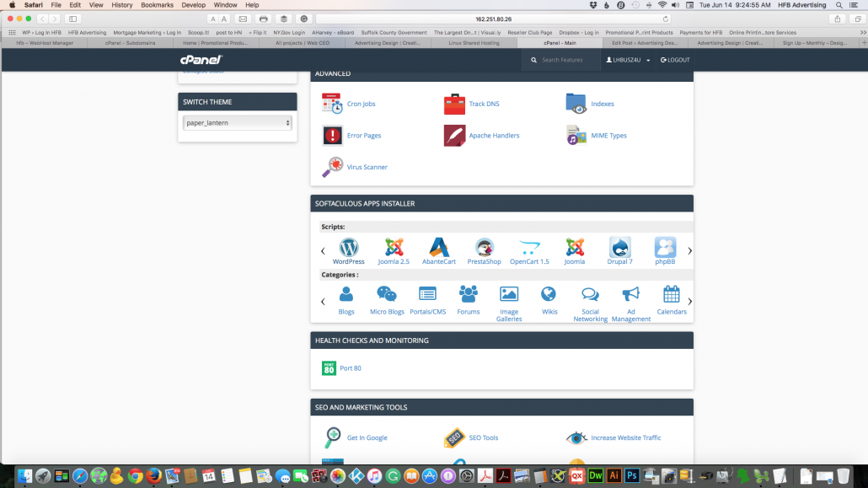Open the Suffolk County Government bookmark
The width and height of the screenshot is (868, 488).
pos(394,33)
